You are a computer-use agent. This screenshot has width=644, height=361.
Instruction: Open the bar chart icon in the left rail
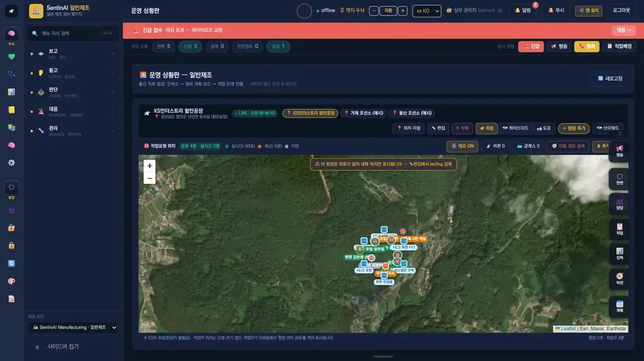coord(11,92)
